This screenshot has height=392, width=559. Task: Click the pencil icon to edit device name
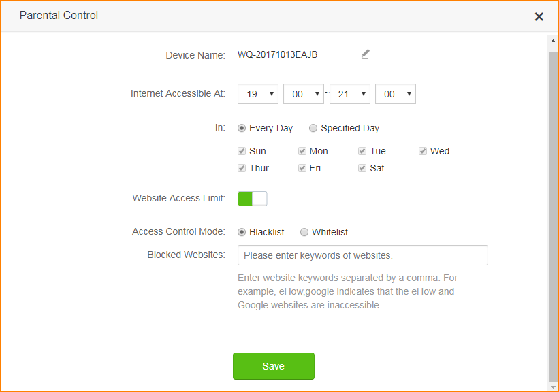(x=365, y=54)
